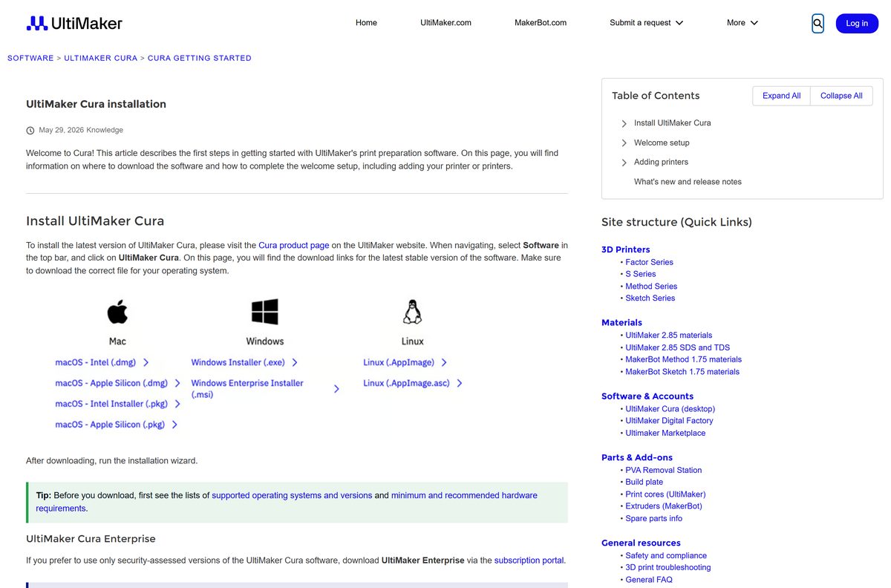891x588 pixels.
Task: Open 3D print troubleshooting link
Action: tap(668, 567)
